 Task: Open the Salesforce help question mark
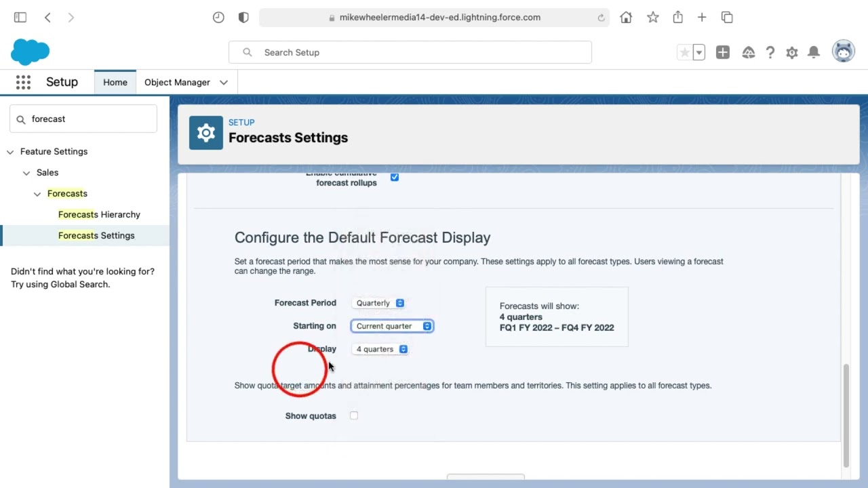pyautogui.click(x=770, y=52)
